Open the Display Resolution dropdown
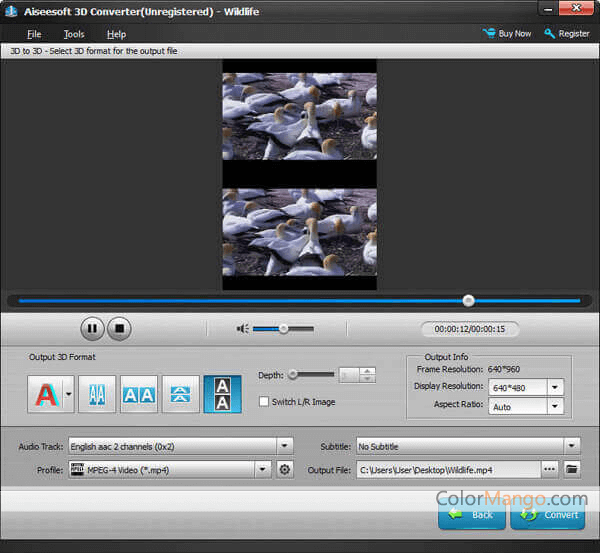This screenshot has width=600, height=553. (x=555, y=387)
